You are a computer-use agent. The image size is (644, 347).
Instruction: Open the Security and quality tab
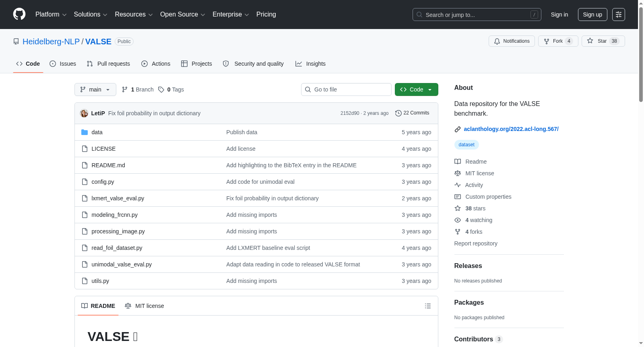pos(253,64)
